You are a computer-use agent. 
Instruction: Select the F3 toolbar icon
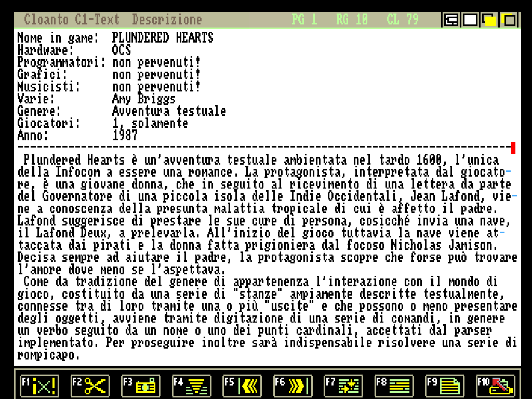pos(141,385)
